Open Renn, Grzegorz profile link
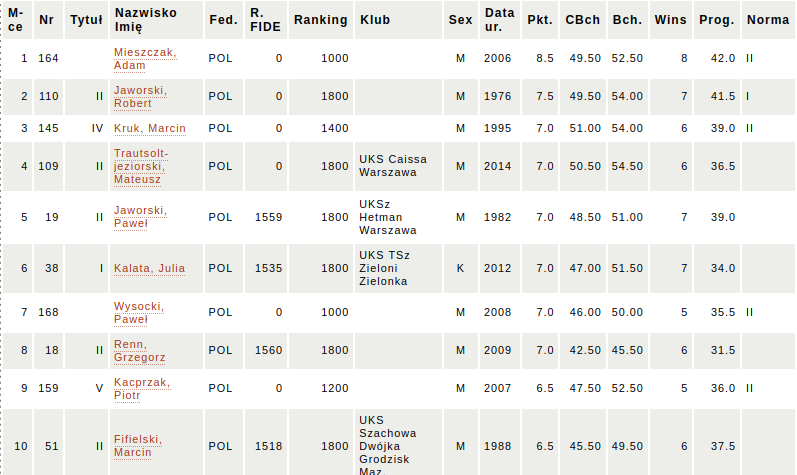 click(140, 350)
